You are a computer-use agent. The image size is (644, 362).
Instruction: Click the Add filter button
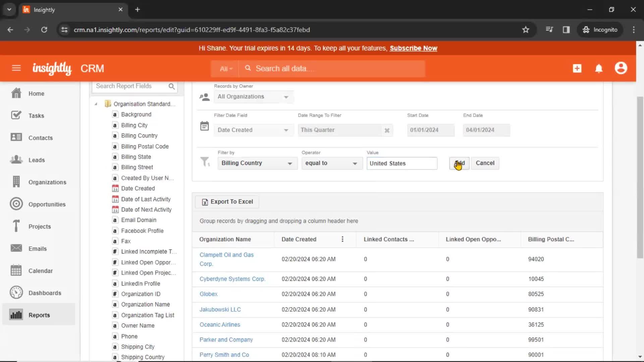[x=459, y=163]
